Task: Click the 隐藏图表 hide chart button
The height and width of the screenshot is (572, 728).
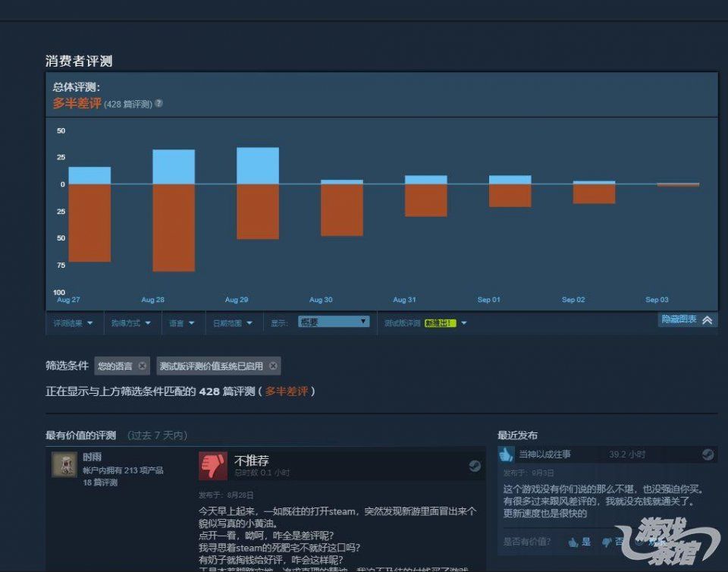Action: (688, 320)
